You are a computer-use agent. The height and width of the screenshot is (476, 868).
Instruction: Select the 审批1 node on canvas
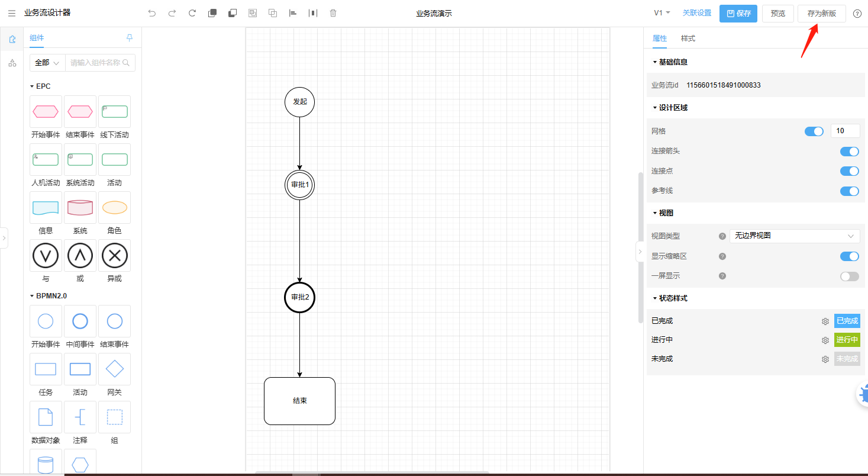[300, 185]
